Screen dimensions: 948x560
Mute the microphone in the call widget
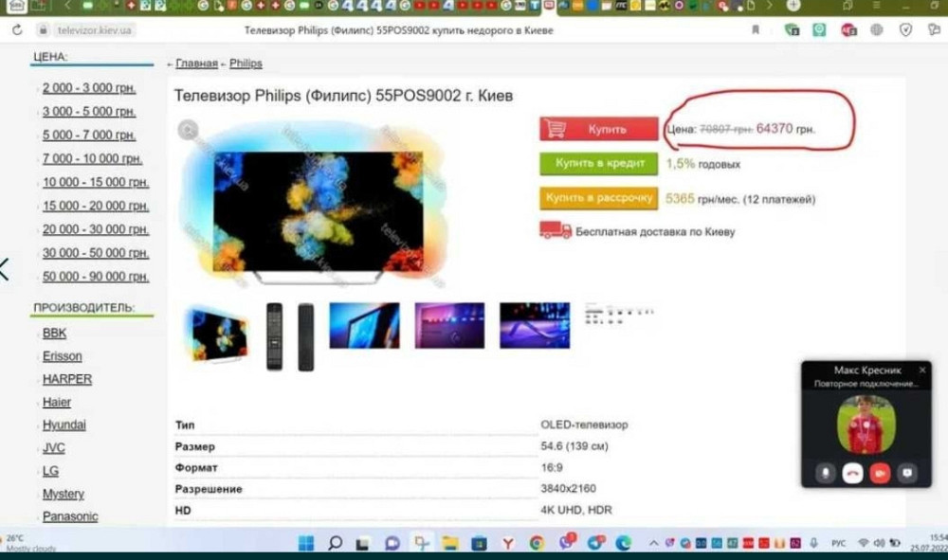tap(826, 472)
